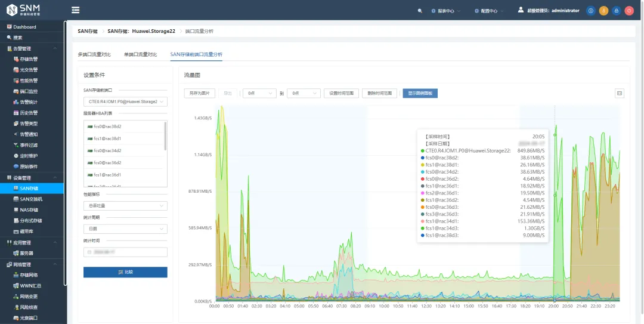Open the SAN交换机 sidebar menu item

point(32,199)
